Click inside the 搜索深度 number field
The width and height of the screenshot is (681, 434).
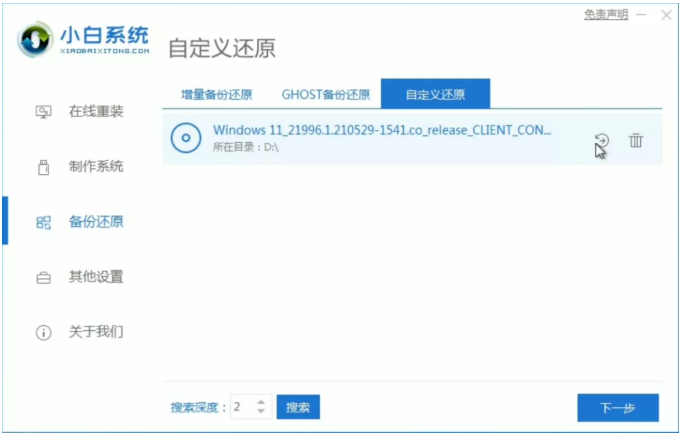point(241,407)
